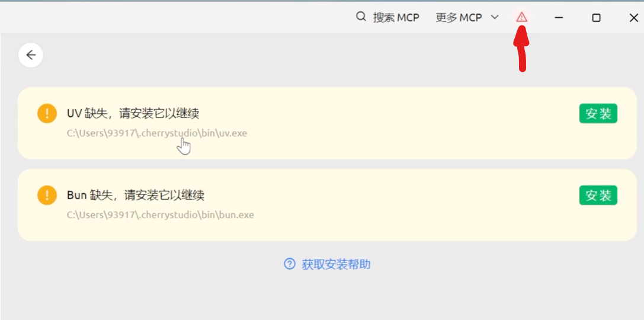Click the question mark help icon
This screenshot has width=644, height=320.
coord(290,264)
